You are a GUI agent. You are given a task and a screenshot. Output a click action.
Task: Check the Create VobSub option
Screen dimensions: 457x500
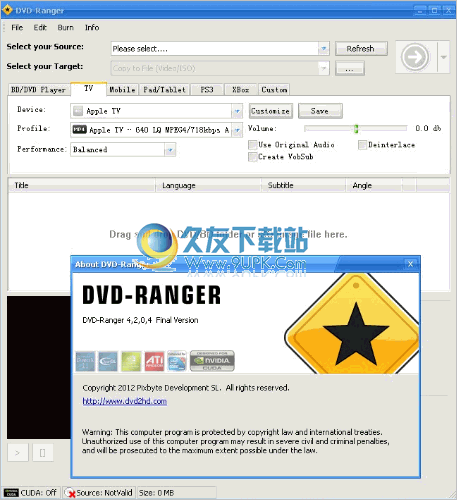coord(252,157)
